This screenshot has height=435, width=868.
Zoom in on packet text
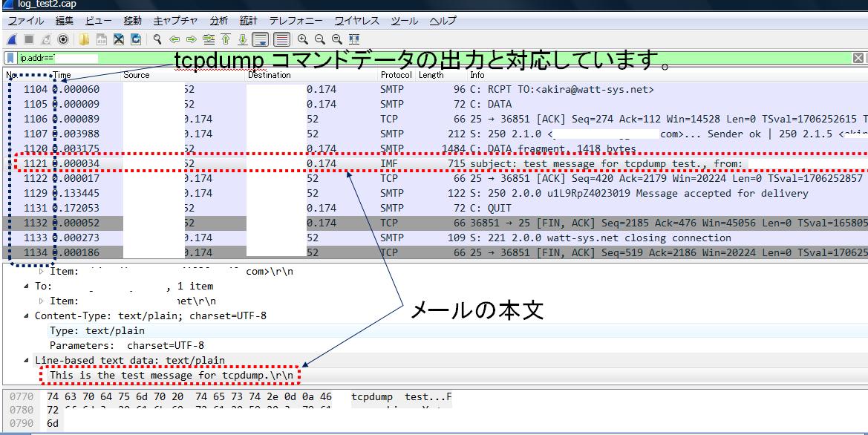pyautogui.click(x=302, y=39)
